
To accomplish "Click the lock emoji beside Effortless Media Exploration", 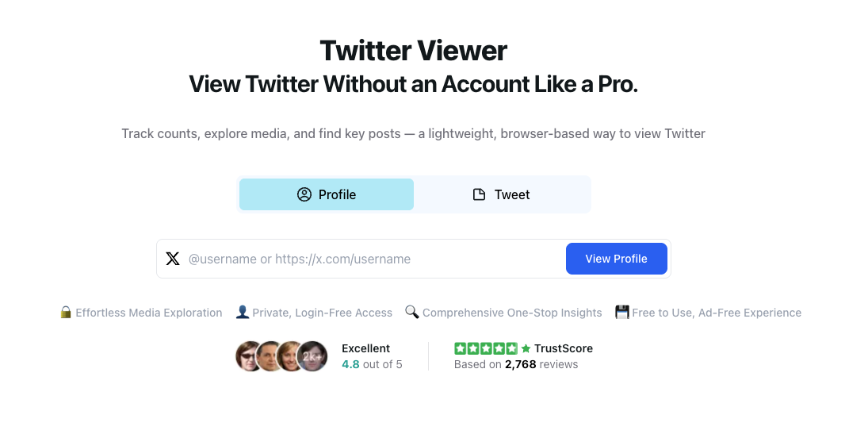I will [66, 312].
